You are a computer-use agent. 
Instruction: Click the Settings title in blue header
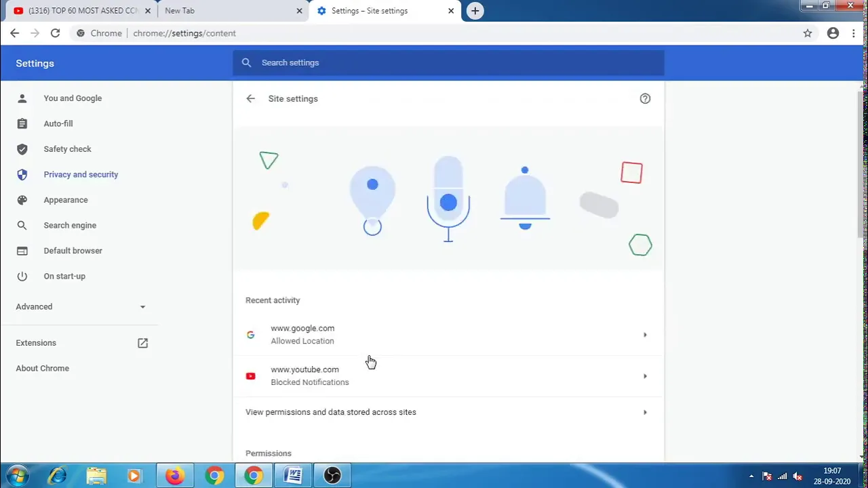[x=35, y=63]
